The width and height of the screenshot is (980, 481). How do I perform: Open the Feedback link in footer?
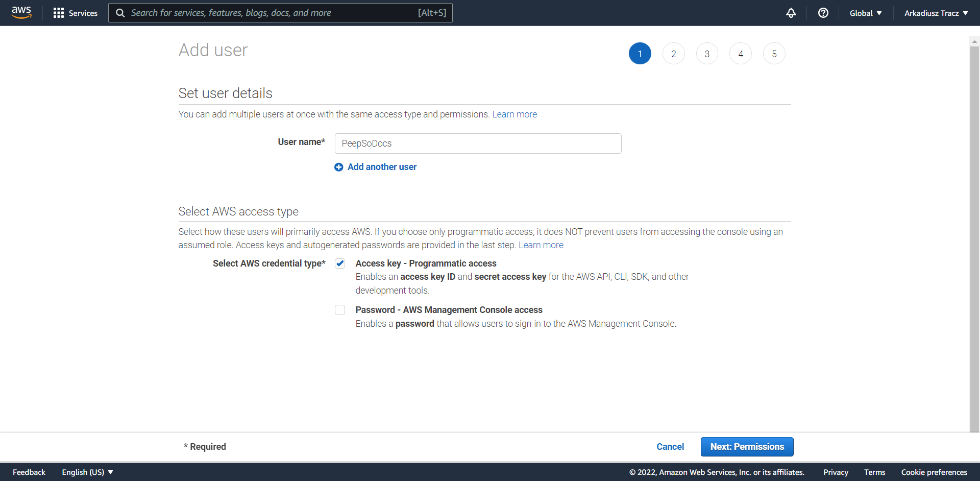[29, 472]
